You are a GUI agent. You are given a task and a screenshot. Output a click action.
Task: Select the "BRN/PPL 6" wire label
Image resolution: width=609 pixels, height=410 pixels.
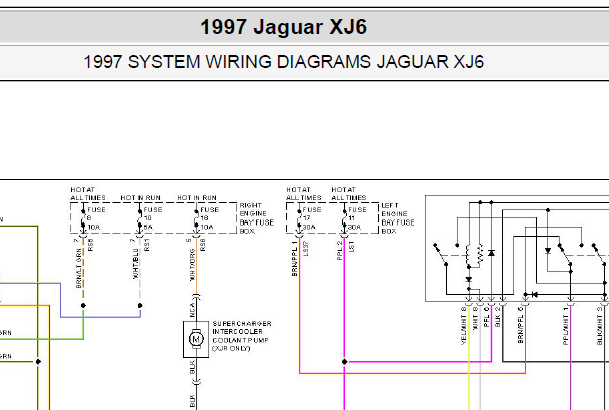[x=520, y=325]
